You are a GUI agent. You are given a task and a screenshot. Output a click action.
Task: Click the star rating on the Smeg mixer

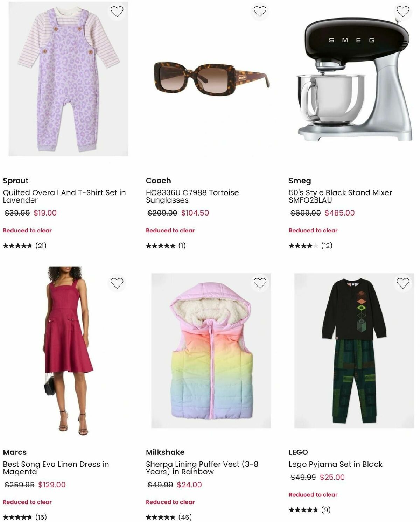pos(304,246)
